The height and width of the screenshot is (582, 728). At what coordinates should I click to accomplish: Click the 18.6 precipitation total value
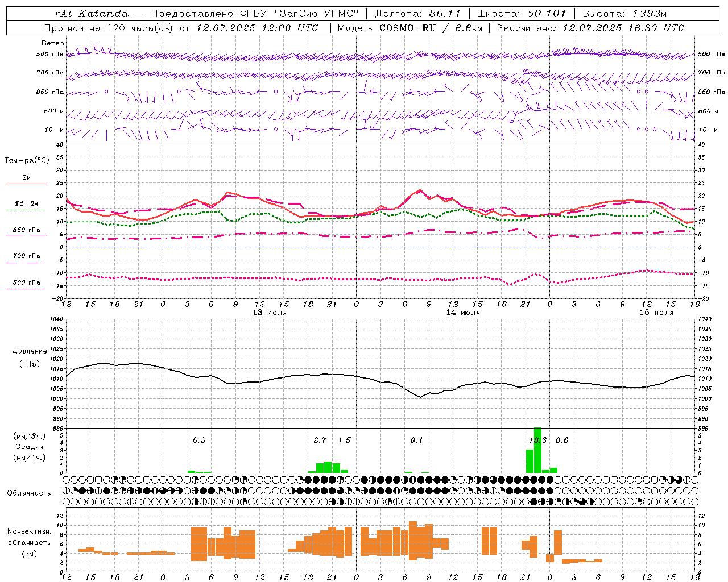tap(538, 440)
